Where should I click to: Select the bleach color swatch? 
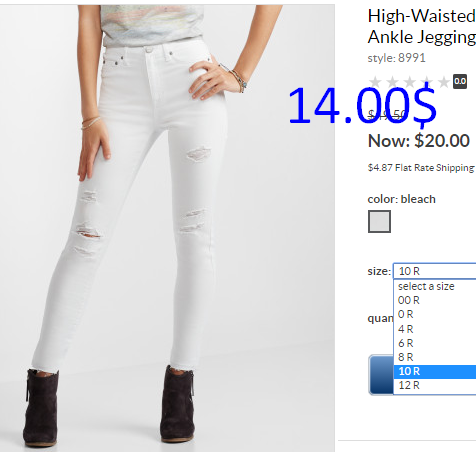click(x=379, y=221)
